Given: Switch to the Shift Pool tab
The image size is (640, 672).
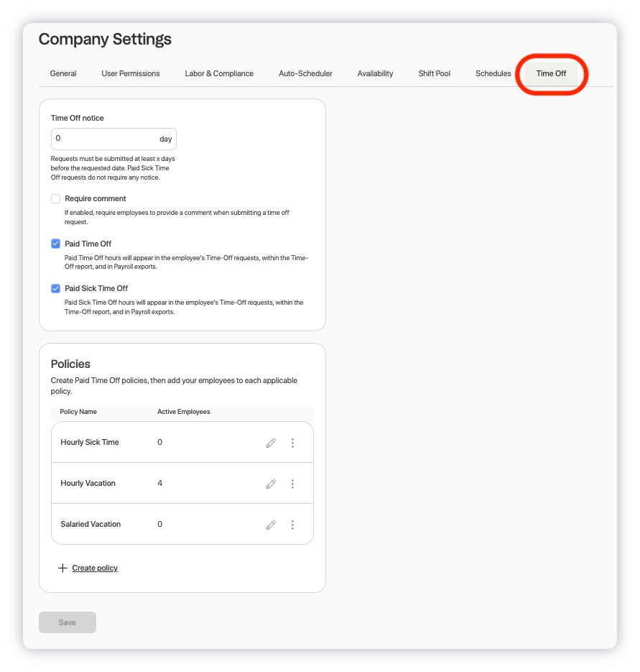Looking at the screenshot, I should point(435,73).
